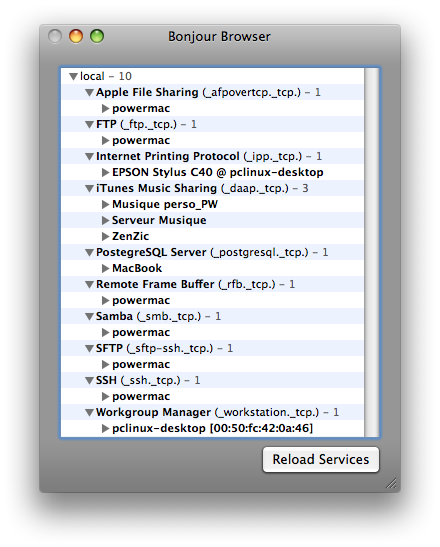Viewport: 440px width, 547px height.
Task: Collapse the SSH service group
Action: (x=89, y=381)
